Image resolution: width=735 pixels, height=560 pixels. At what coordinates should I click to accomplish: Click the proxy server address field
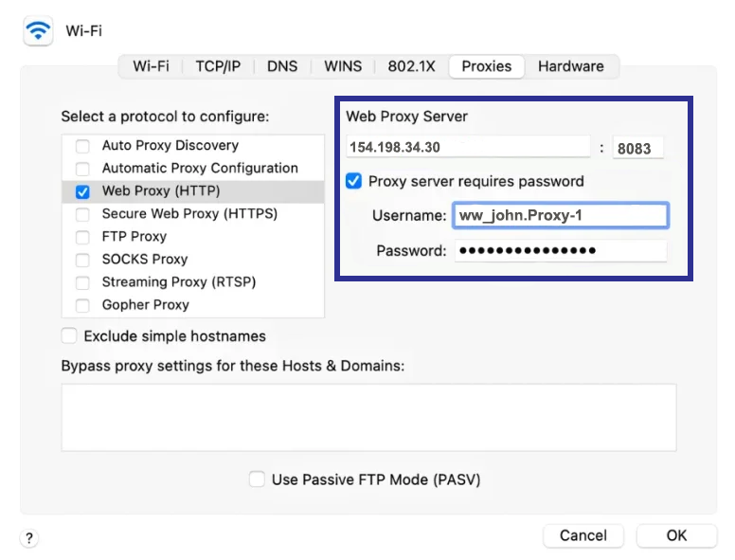pos(468,147)
